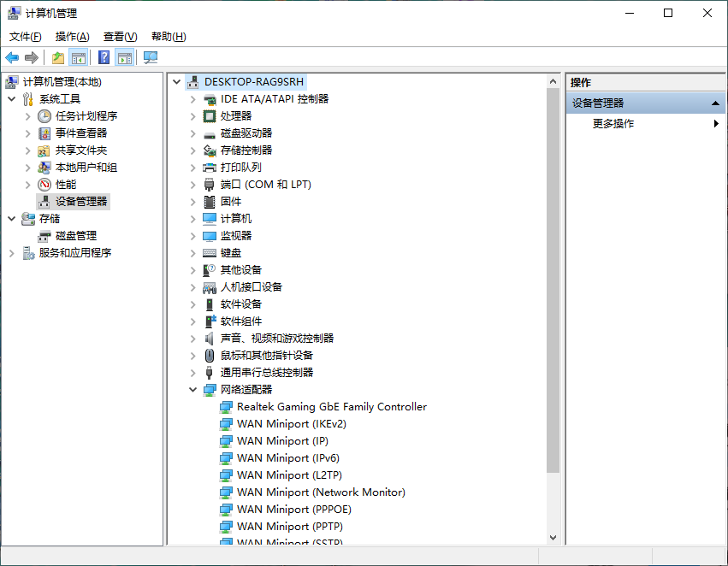Viewport: 728px width, 566px height.
Task: Click the Up one level folder icon
Action: 58,57
